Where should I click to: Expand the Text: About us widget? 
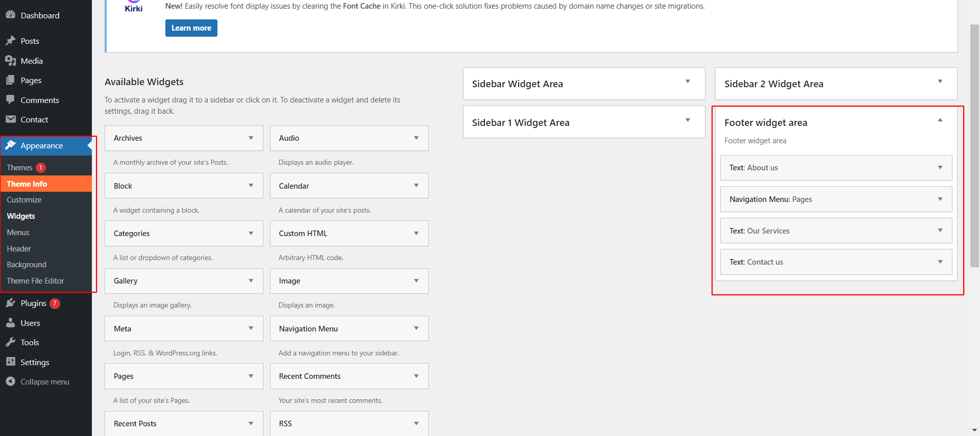940,168
